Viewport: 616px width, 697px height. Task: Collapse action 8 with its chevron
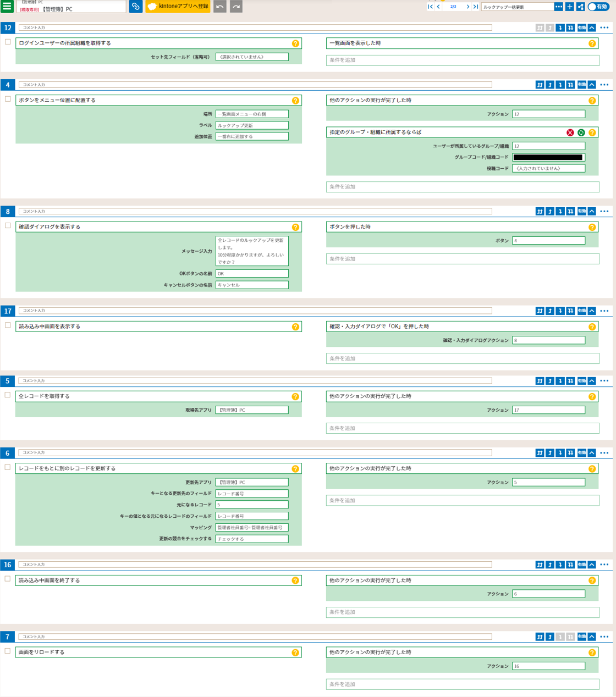coord(592,212)
